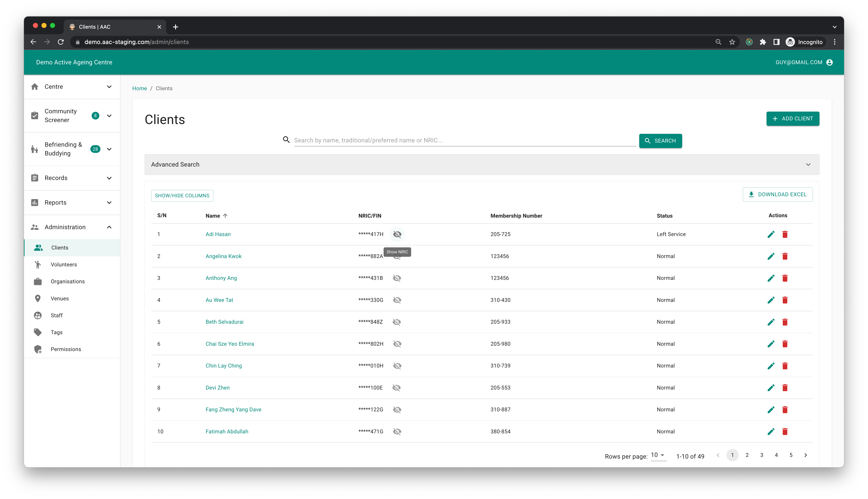Show NRIC for Fang Zheng Yang Dave

click(397, 410)
